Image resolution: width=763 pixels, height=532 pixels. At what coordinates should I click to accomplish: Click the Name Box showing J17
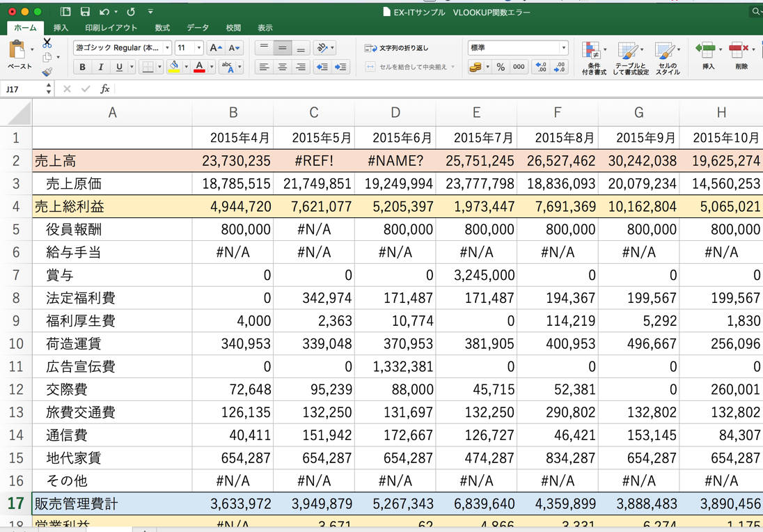[24, 89]
